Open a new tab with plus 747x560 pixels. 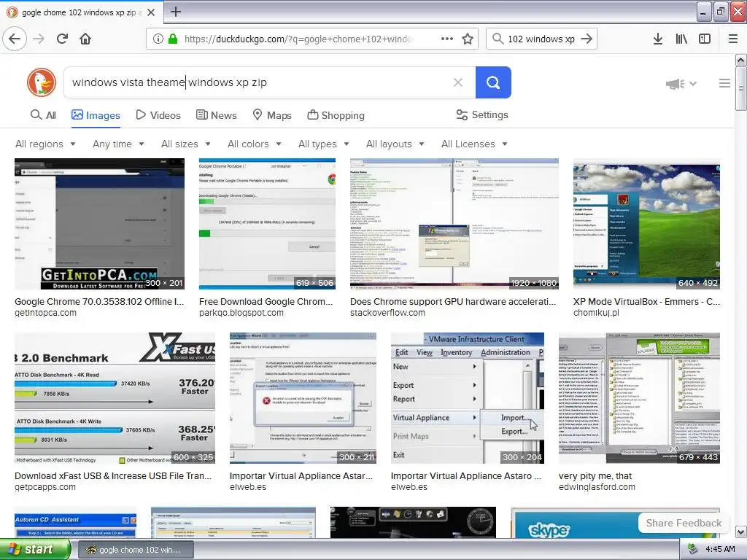pyautogui.click(x=175, y=12)
